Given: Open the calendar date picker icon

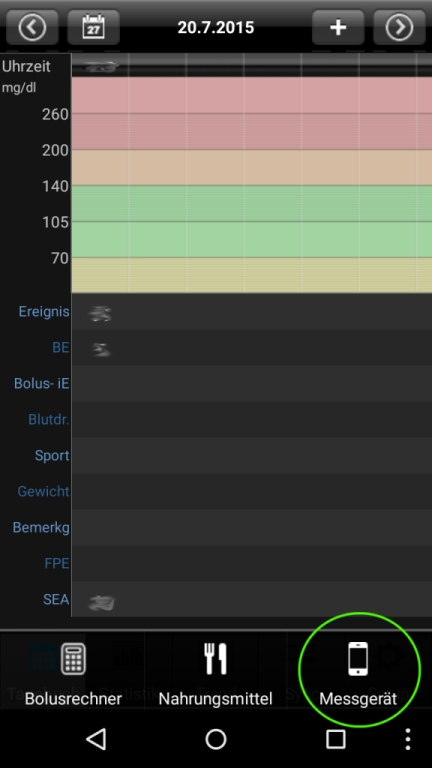Looking at the screenshot, I should (94, 27).
